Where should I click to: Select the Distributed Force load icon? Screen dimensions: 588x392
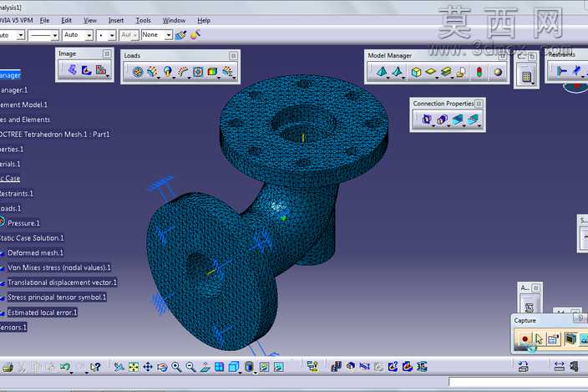click(152, 72)
